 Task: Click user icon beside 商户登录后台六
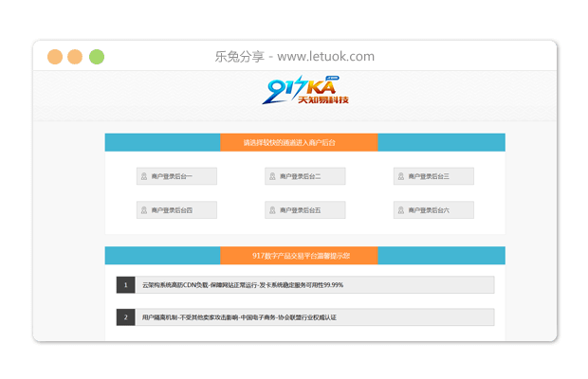pos(401,210)
